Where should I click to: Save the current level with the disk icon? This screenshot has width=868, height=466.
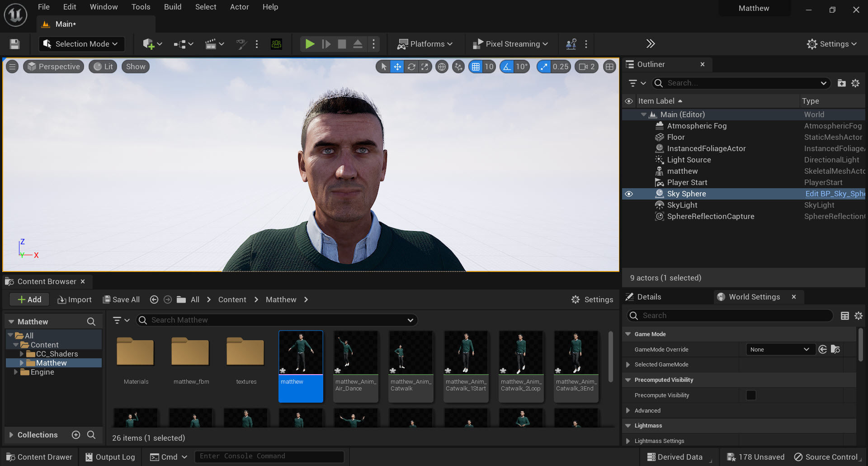click(x=14, y=44)
